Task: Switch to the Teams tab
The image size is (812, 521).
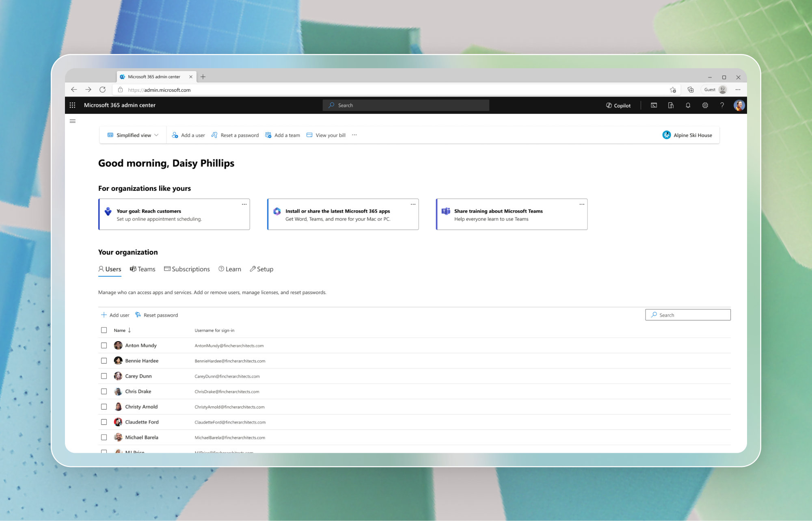Action: coord(143,269)
